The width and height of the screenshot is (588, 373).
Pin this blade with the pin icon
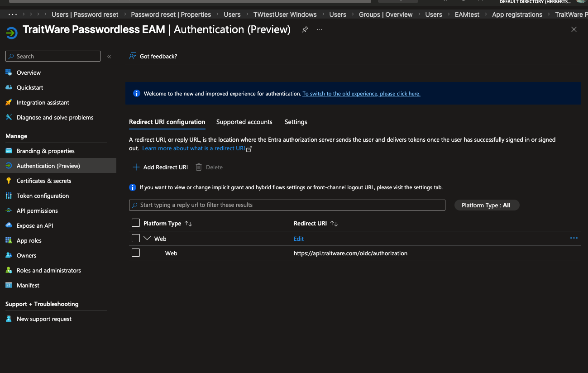tap(305, 29)
